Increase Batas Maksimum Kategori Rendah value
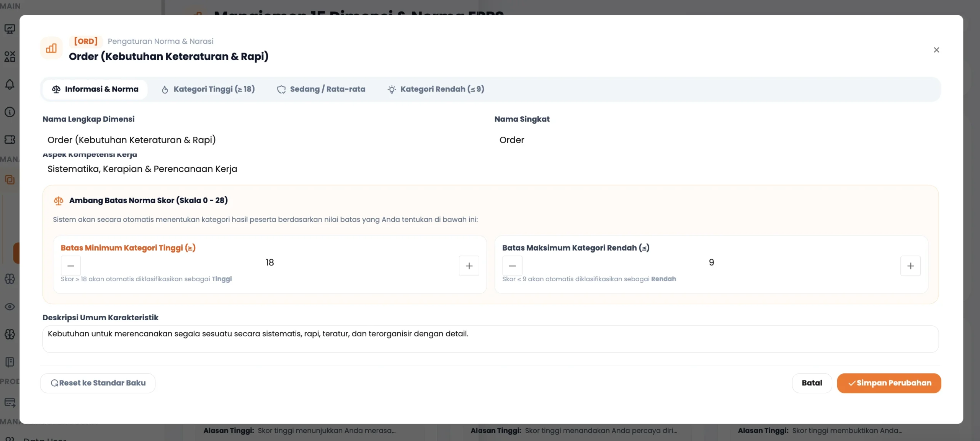Viewport: 980px width, 441px height. coord(911,266)
